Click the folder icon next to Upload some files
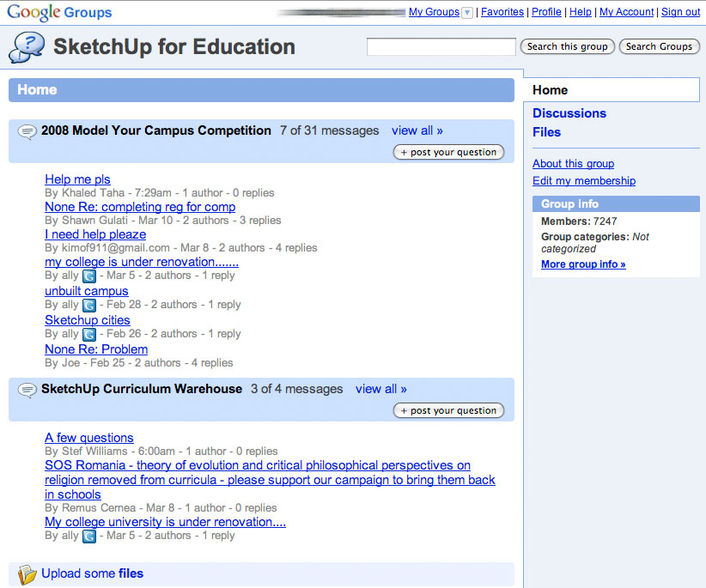This screenshot has height=588, width=706. click(27, 573)
